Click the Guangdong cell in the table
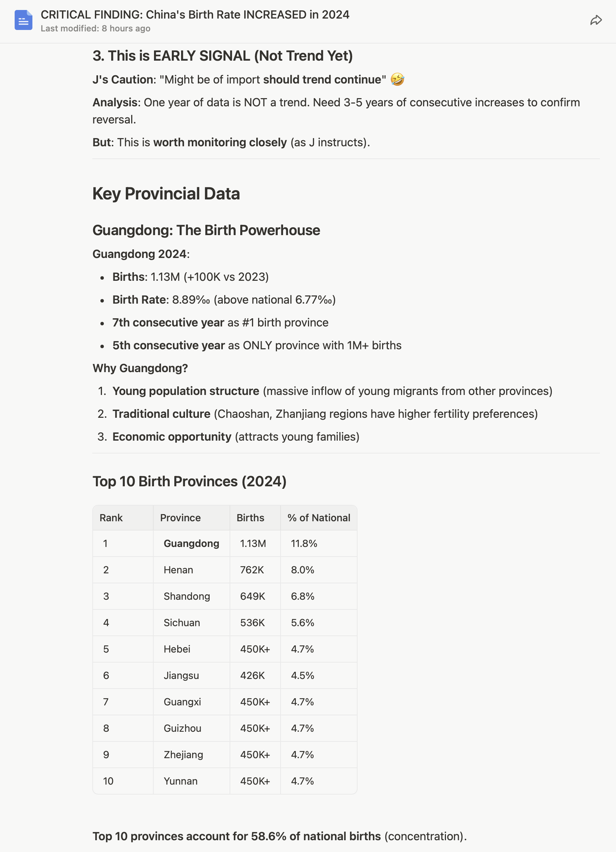Screen dimensions: 616x852 [191, 544]
